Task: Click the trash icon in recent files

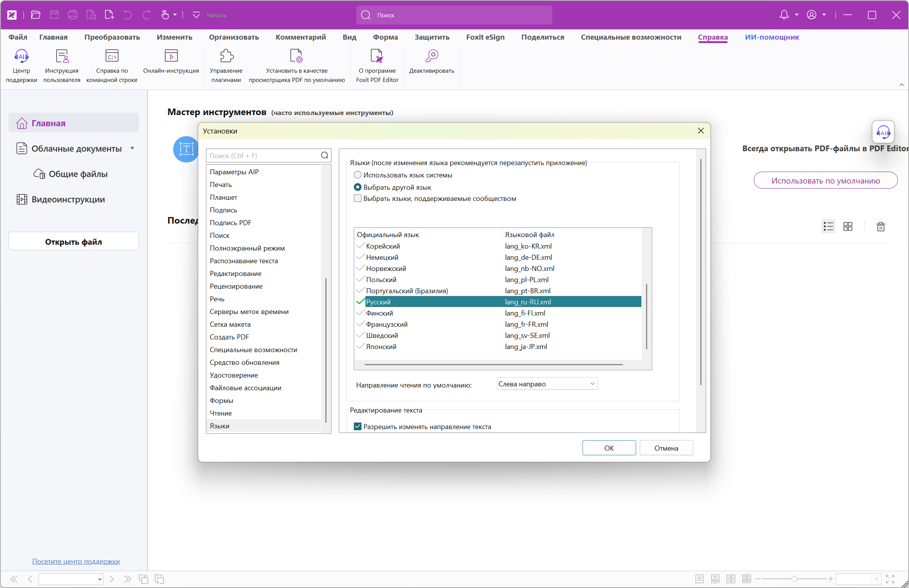Action: pyautogui.click(x=881, y=227)
